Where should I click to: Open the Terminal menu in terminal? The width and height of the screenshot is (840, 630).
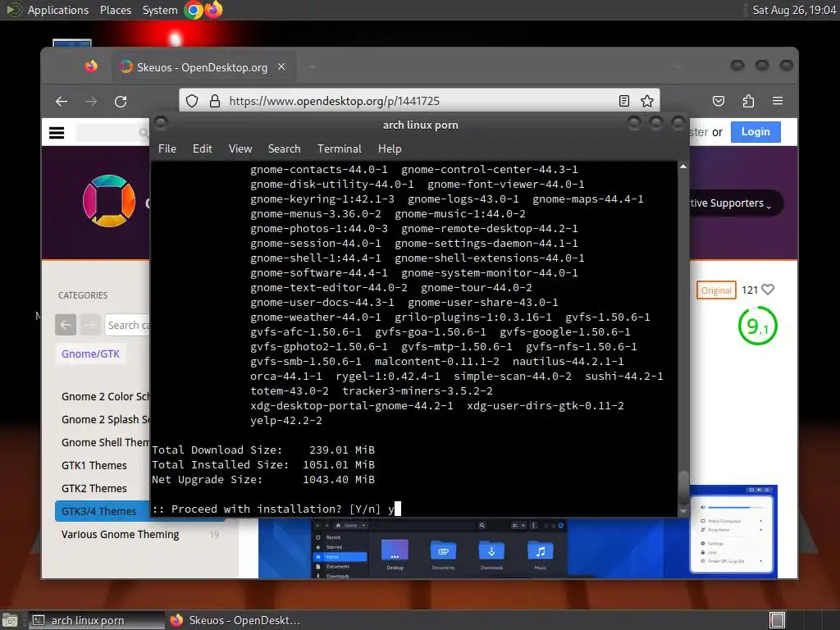pos(339,149)
